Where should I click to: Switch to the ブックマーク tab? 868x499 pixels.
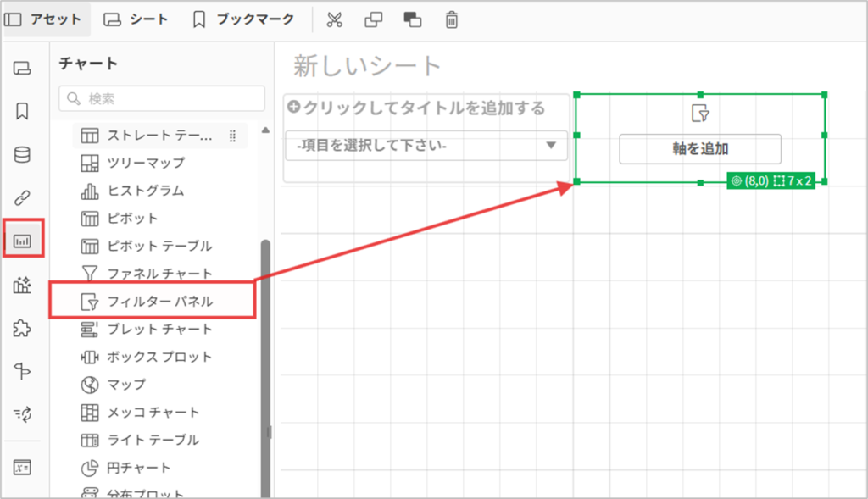(x=243, y=19)
